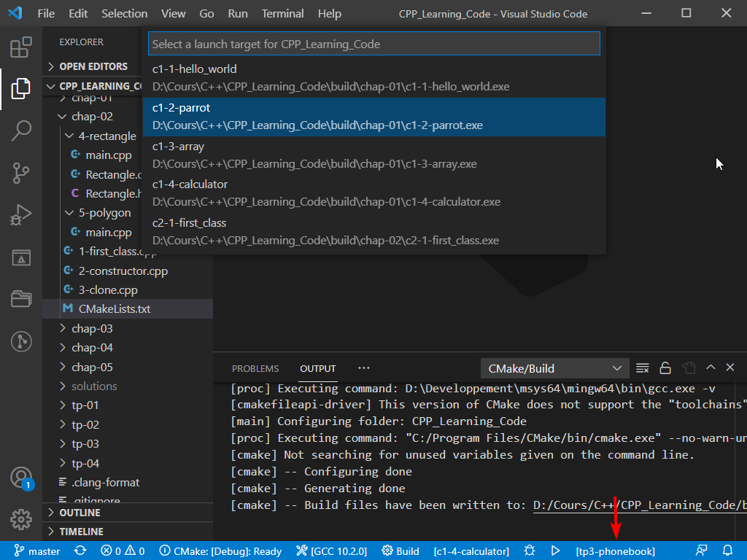Close the output panel
Image resolution: width=747 pixels, height=560 pixels.
tap(729, 367)
